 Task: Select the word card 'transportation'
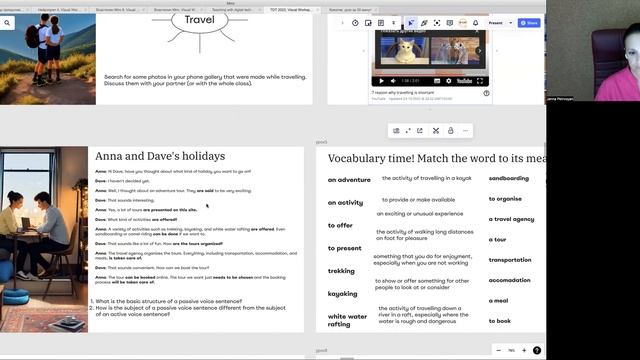[510, 260]
